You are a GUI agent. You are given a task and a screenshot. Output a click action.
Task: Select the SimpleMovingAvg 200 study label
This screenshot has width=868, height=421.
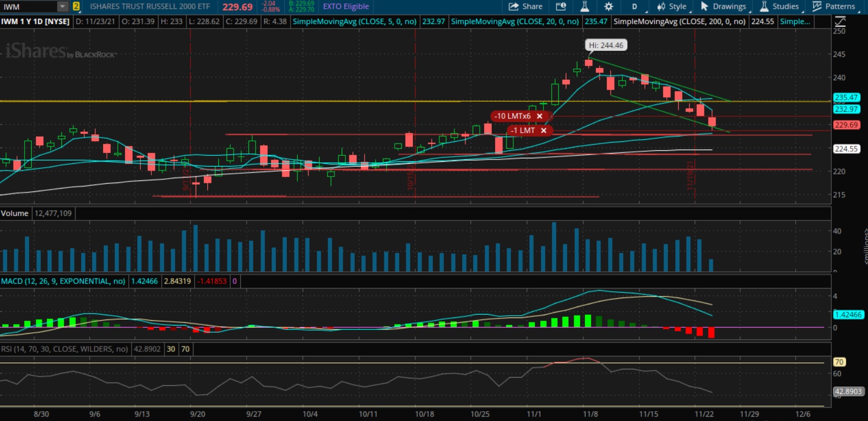coord(679,21)
